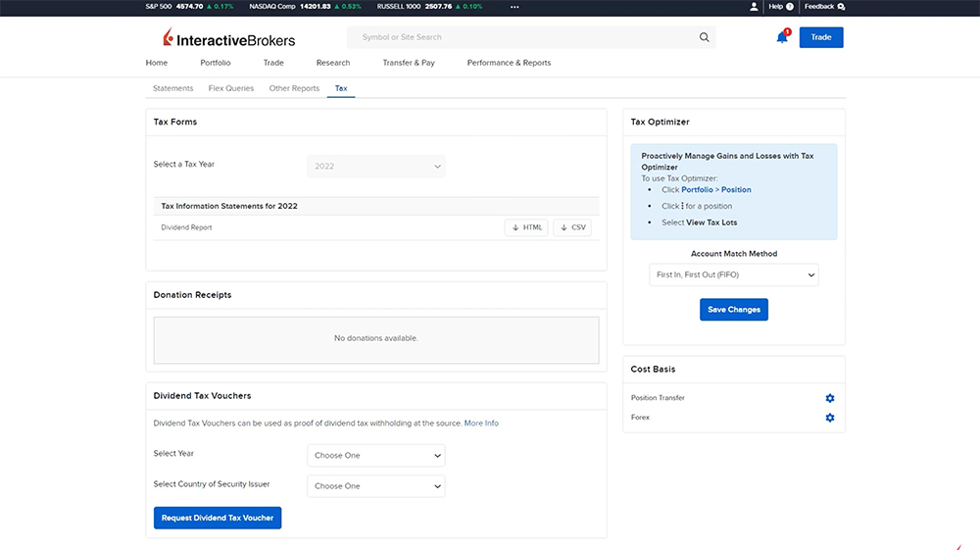The image size is (980, 550).
Task: Click the InteractiveBrokers logo
Action: (x=228, y=39)
